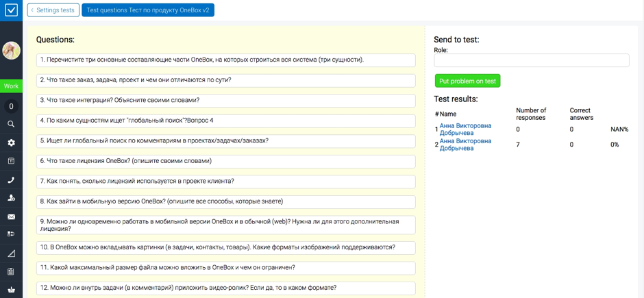Go back to Settings tests
This screenshot has width=644, height=298.
(x=53, y=10)
